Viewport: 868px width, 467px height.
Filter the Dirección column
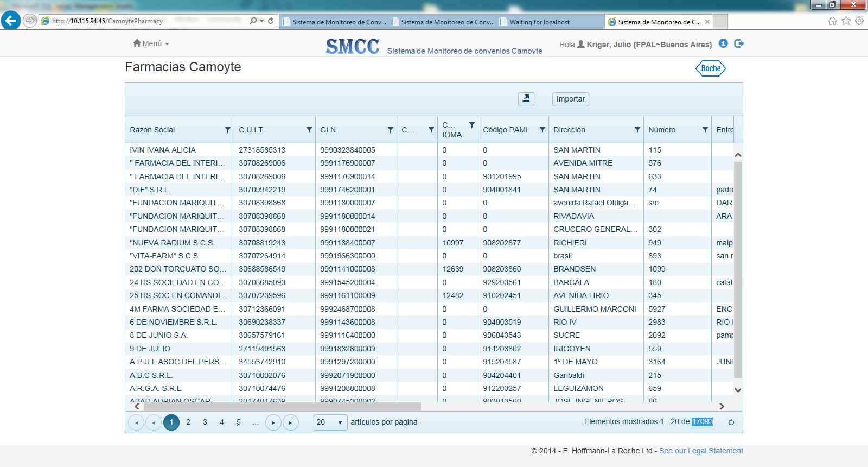tap(637, 130)
